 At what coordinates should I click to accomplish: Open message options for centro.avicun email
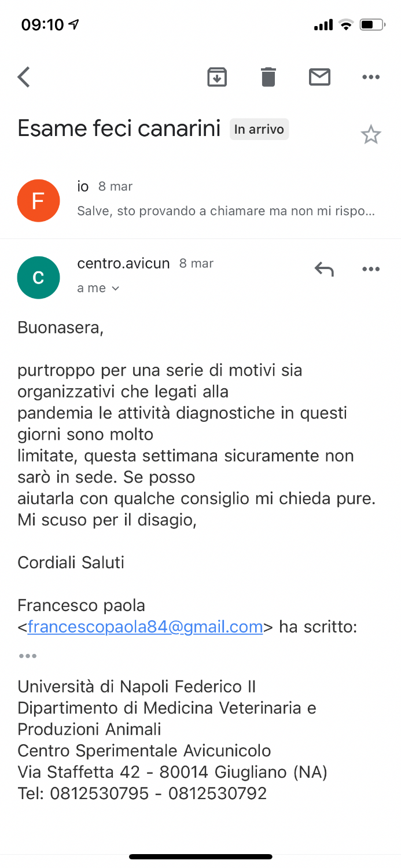pyautogui.click(x=370, y=269)
